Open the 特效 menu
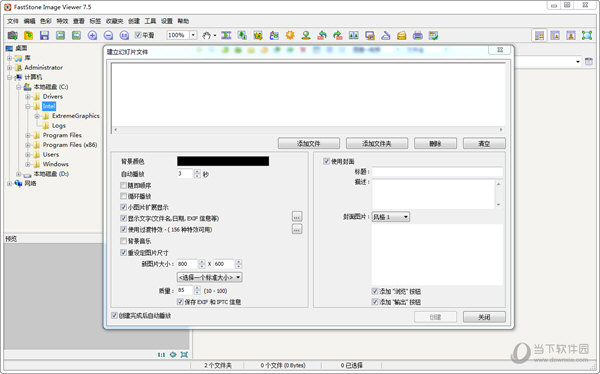 click(62, 21)
